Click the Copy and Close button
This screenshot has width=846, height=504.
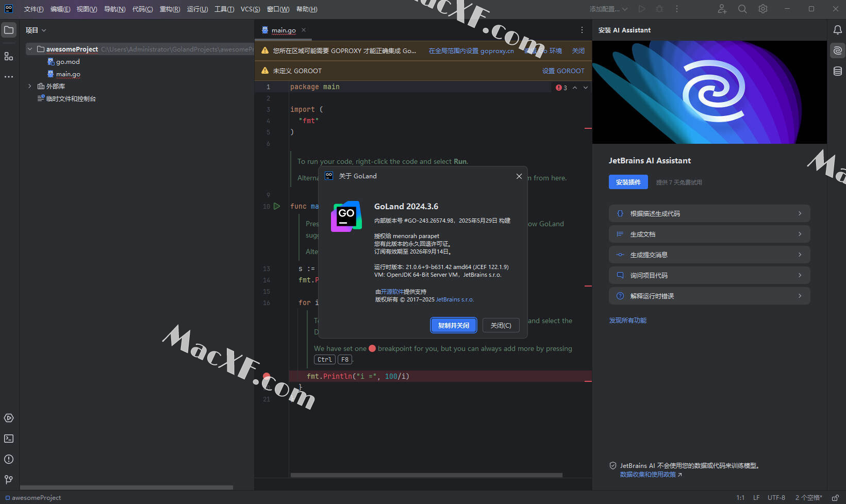point(454,325)
